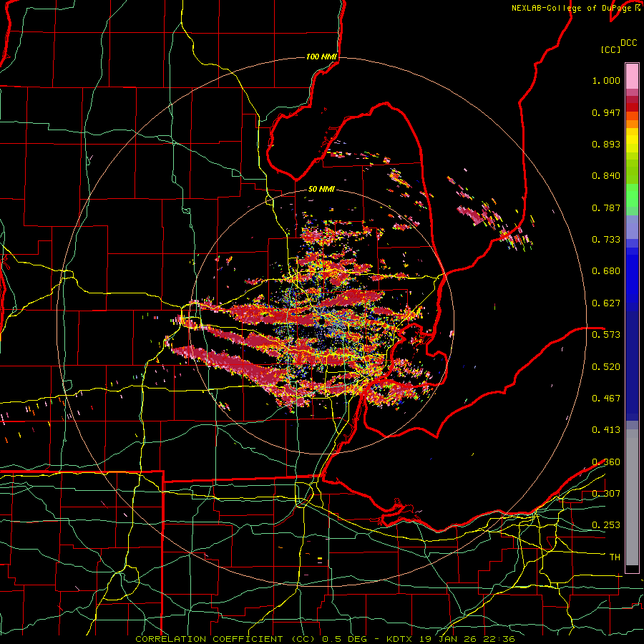
Task: Select the 0.627 legend value
Action: (606, 303)
